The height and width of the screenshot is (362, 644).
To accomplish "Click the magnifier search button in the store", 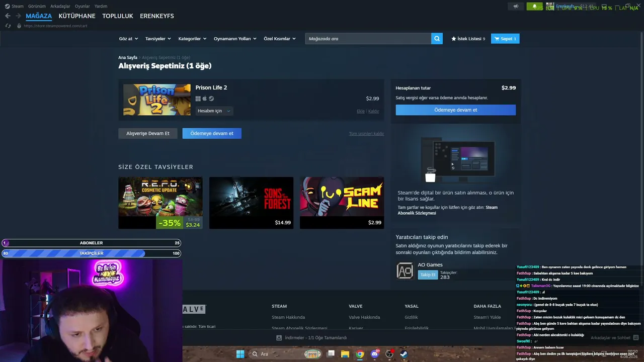I will coord(437,39).
